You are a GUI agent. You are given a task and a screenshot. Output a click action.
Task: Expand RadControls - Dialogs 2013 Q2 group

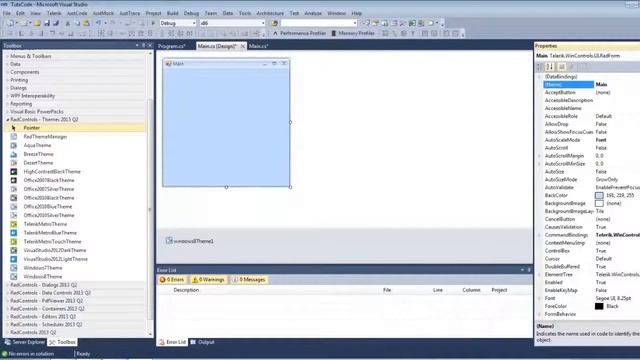point(7,285)
